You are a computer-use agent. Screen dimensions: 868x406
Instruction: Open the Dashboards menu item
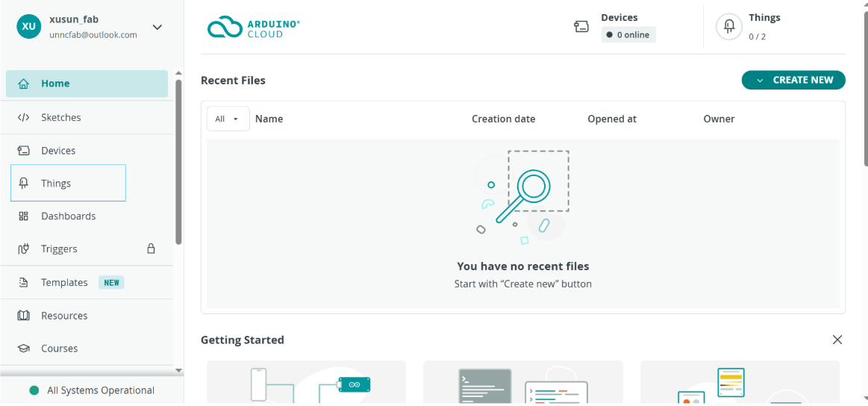tap(87, 216)
